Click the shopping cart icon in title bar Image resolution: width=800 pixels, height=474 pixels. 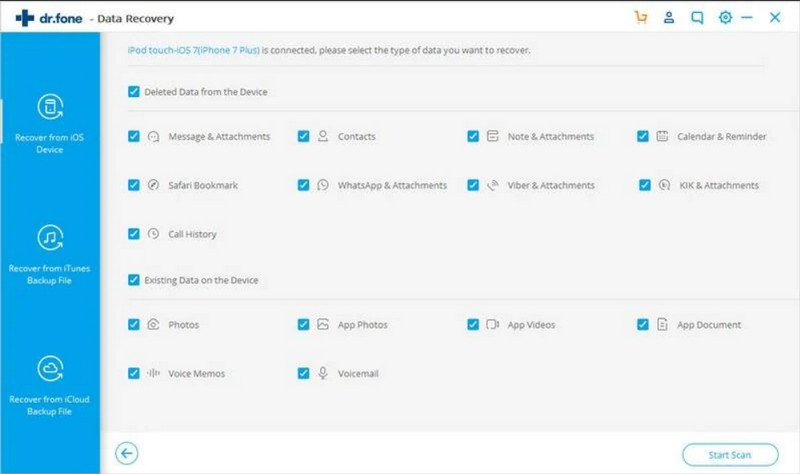[641, 17]
